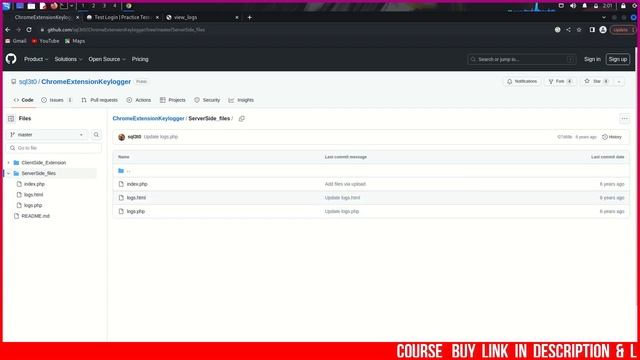Open the Update logs.html commit message
The image size is (640, 360).
(x=342, y=198)
